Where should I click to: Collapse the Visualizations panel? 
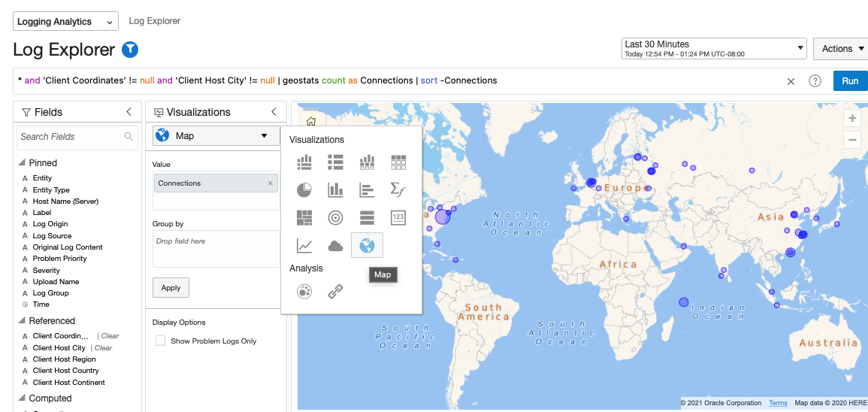click(274, 112)
